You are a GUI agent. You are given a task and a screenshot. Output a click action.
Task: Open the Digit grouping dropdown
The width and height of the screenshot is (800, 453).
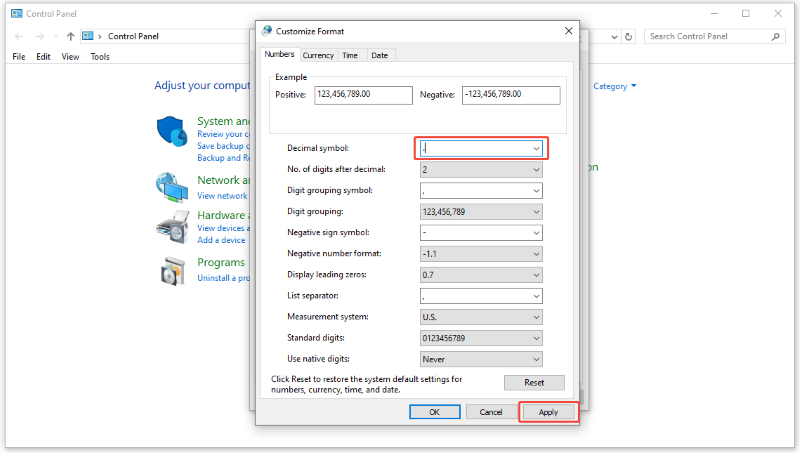536,212
